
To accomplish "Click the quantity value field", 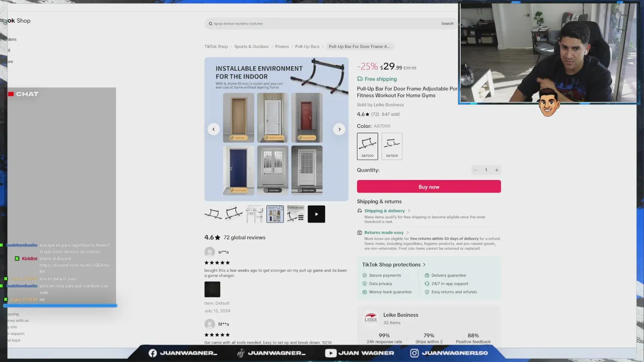I will tap(486, 170).
